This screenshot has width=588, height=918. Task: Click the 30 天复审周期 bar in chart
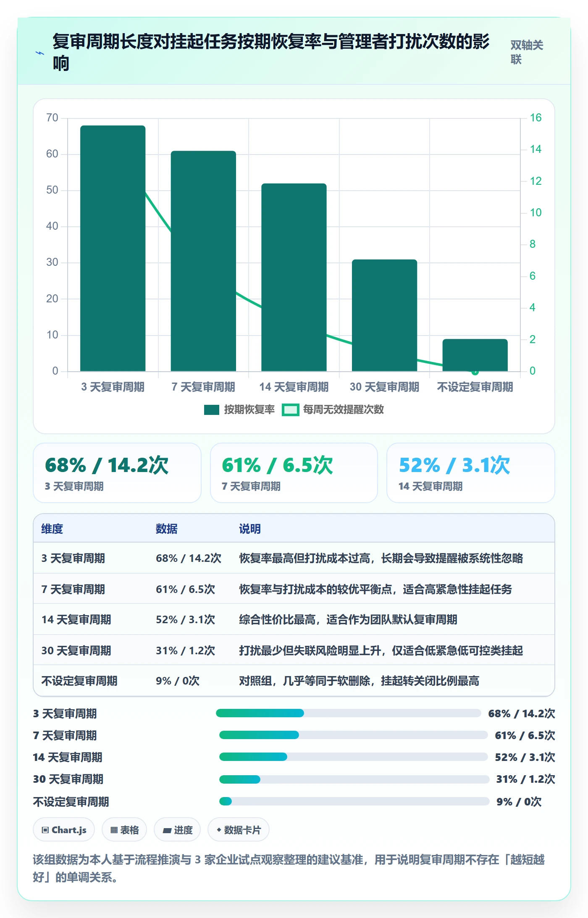[x=384, y=315]
